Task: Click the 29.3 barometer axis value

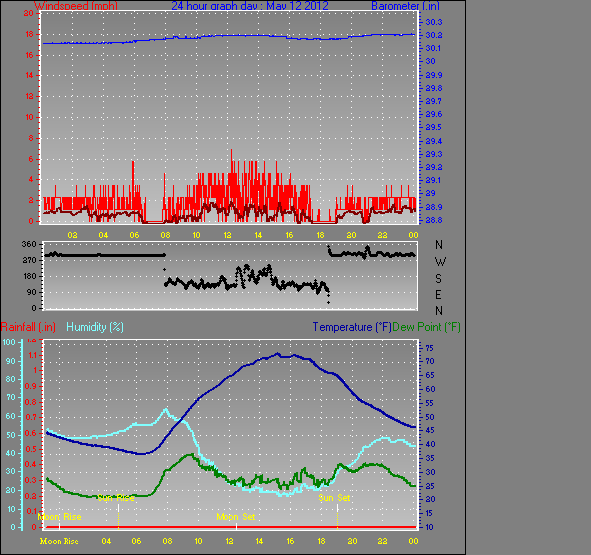Action: pyautogui.click(x=433, y=154)
